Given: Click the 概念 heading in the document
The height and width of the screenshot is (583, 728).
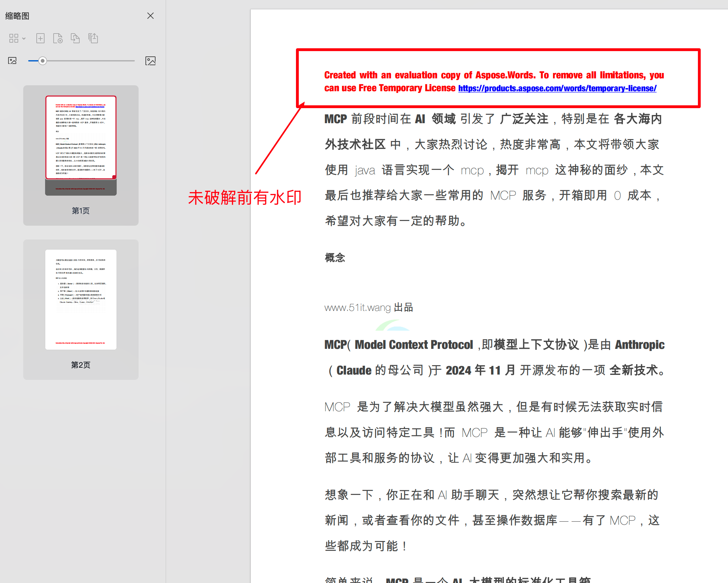Looking at the screenshot, I should pos(335,258).
